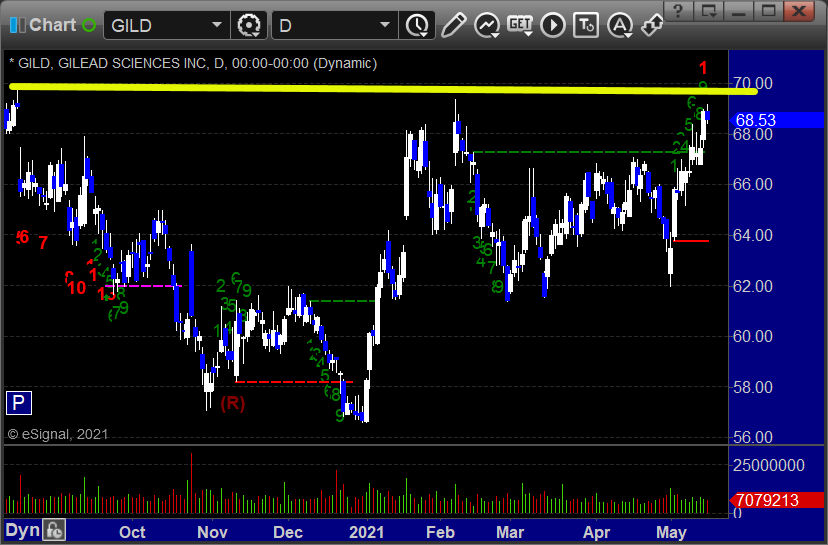Viewport: 828px width, 545px height.
Task: Close the chart window
Action: click(799, 11)
